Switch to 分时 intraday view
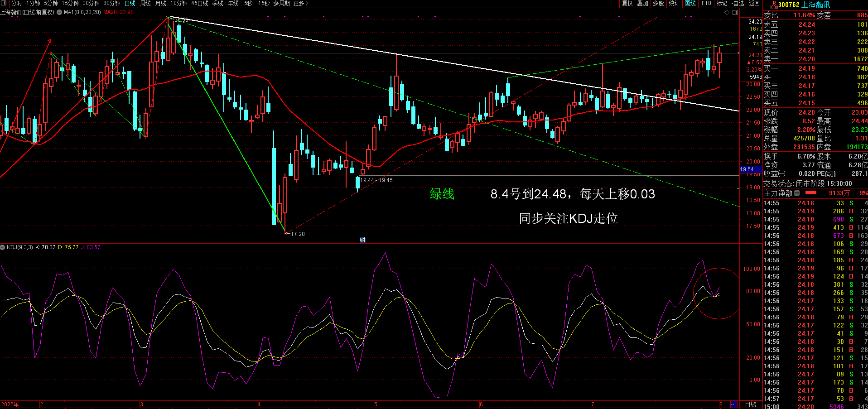The height and width of the screenshot is (409, 868). click(x=16, y=3)
